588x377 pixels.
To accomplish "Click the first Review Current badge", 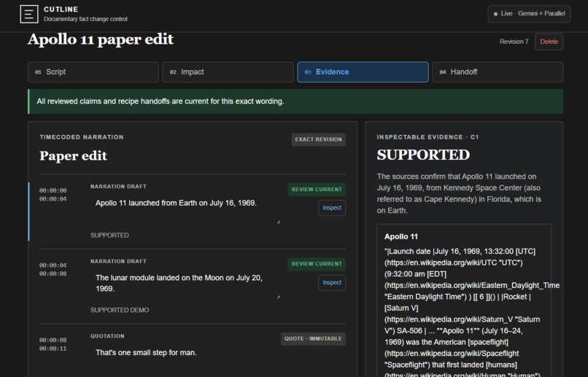I will tap(317, 190).
